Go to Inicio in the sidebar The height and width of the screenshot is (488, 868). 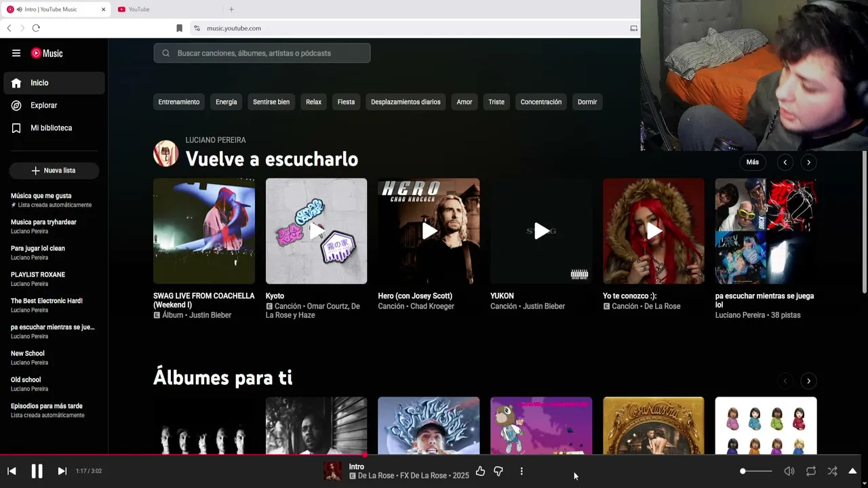tap(54, 83)
